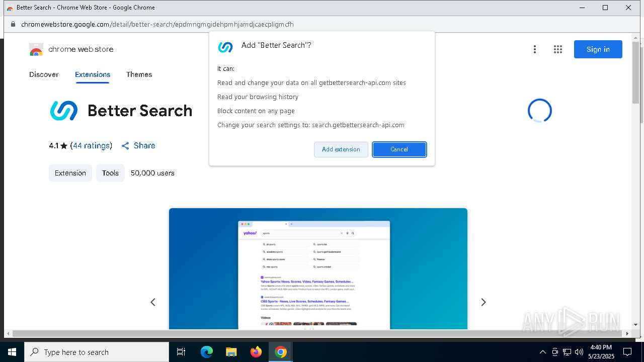Click the 'Block content on any page' permission

(256, 111)
